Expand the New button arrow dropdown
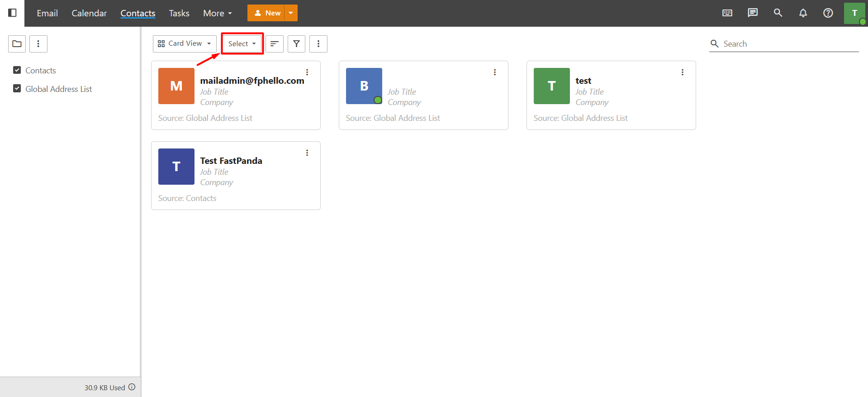 [291, 13]
